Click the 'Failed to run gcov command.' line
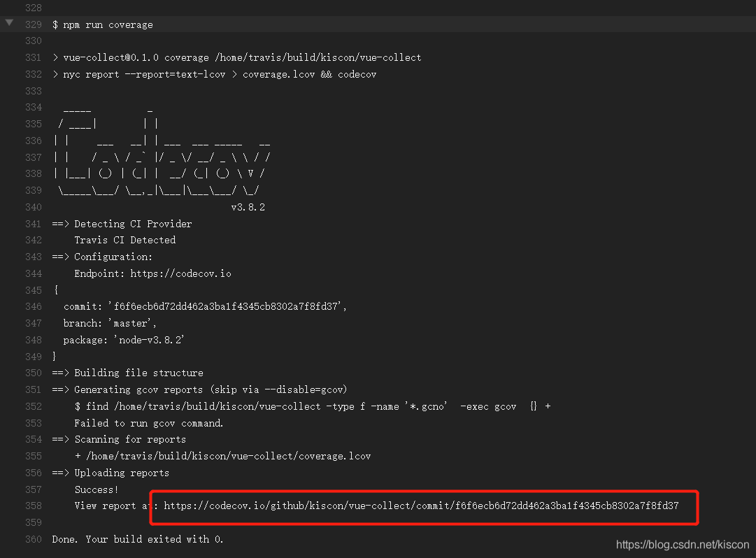Viewport: 756px width, 558px height. [149, 423]
